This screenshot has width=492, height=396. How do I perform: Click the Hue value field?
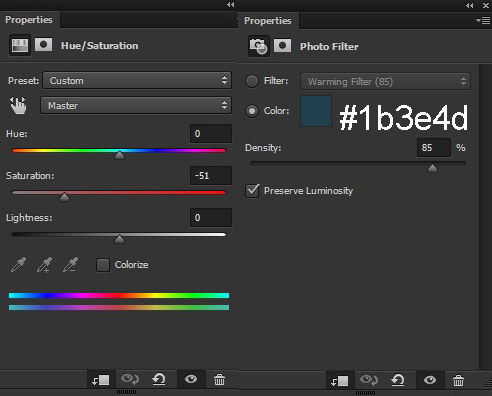click(211, 134)
